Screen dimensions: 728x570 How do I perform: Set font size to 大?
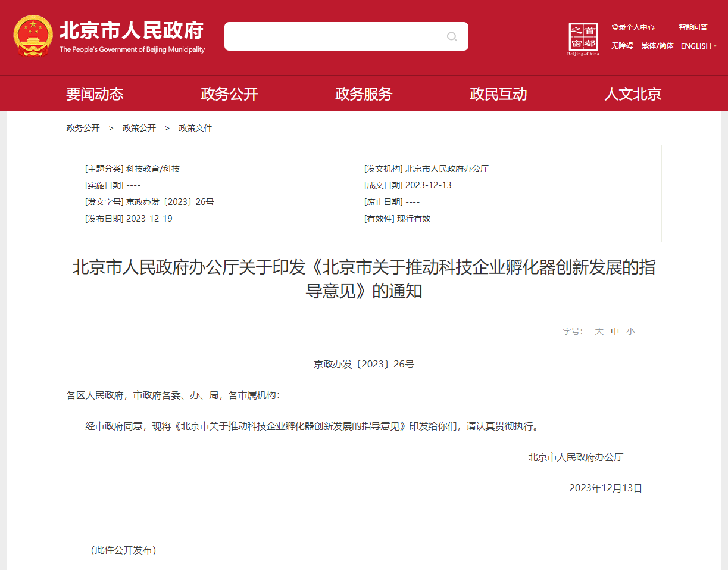599,331
